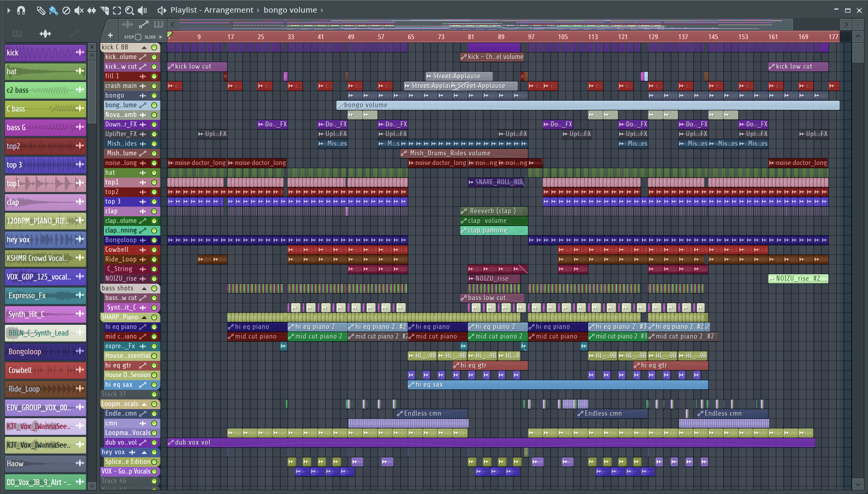
Task: Pick the Bongoloop sample in picker
Action: coord(46,352)
